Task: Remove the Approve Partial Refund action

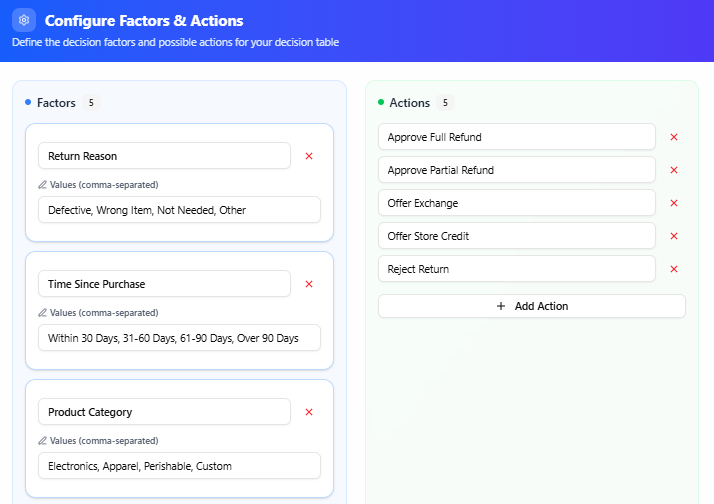Action: coord(674,170)
